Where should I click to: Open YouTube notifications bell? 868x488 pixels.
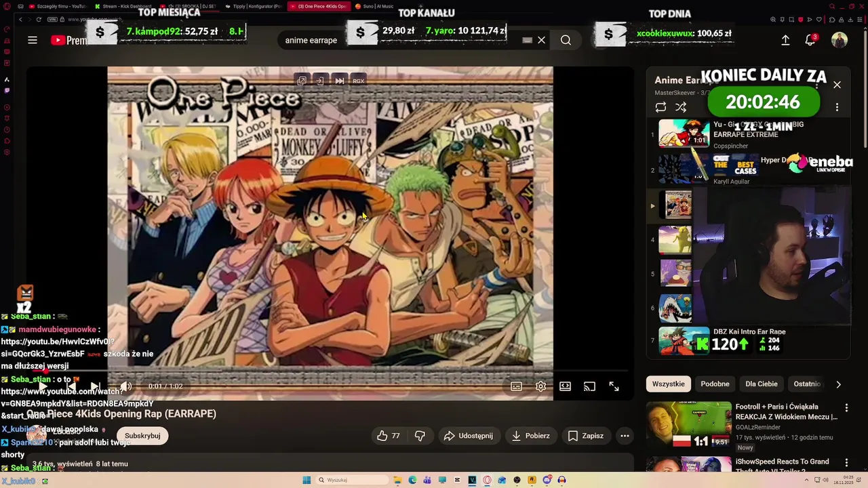[x=810, y=40]
